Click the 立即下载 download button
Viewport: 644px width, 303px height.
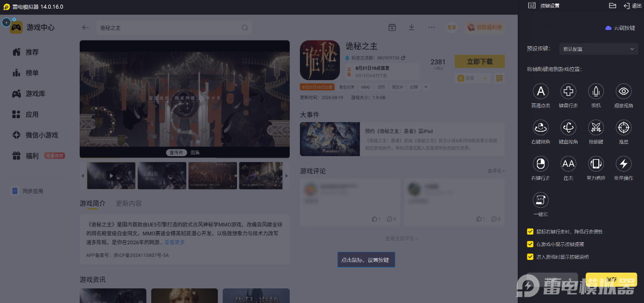(480, 61)
